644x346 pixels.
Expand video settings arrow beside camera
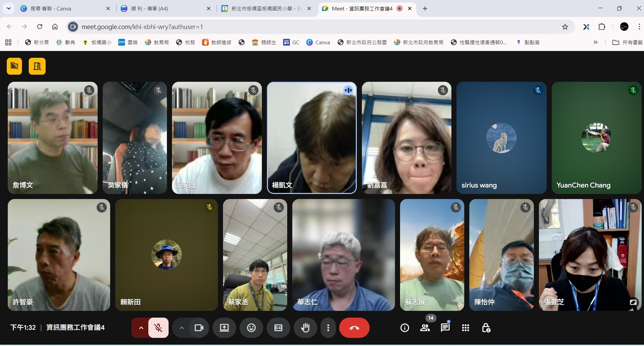[x=181, y=328]
